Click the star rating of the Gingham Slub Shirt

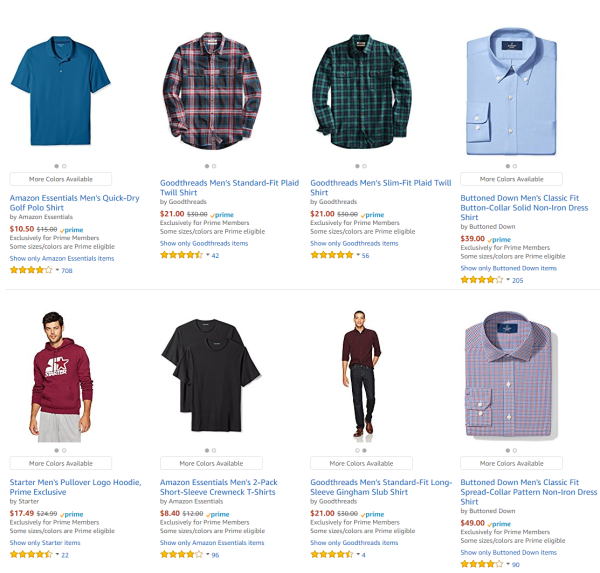[x=332, y=554]
